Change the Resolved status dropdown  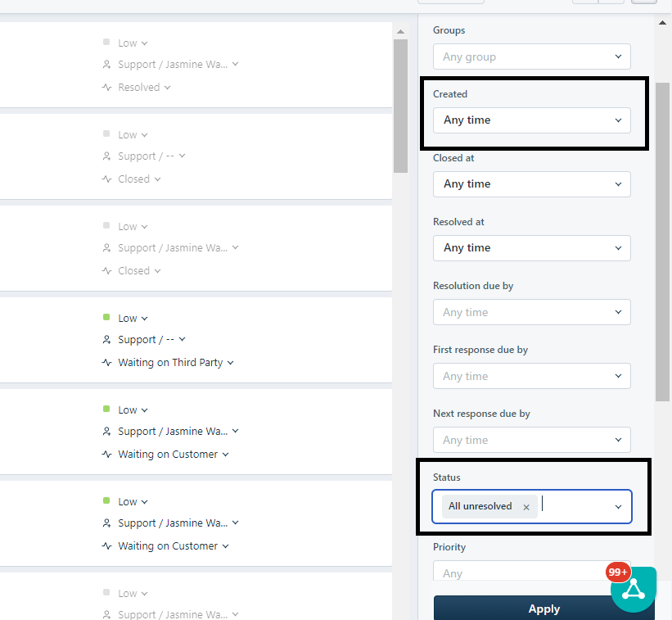144,88
